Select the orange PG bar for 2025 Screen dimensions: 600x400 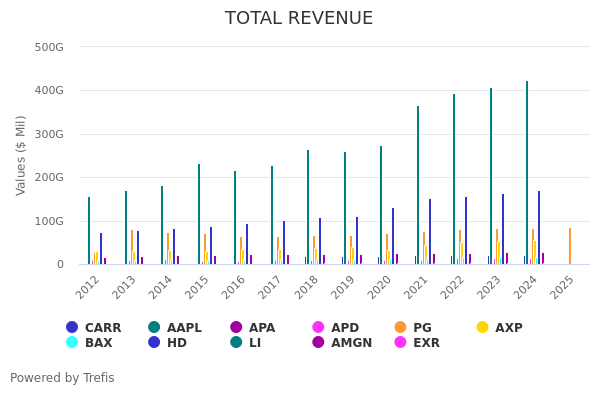click(570, 246)
